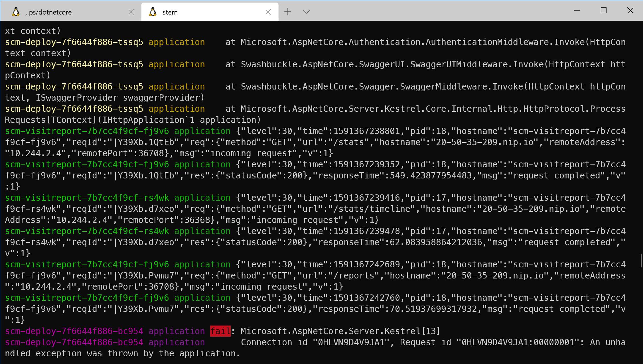Click the url /stats/timeline in the log
This screenshot has width=643, height=364.
(371, 209)
